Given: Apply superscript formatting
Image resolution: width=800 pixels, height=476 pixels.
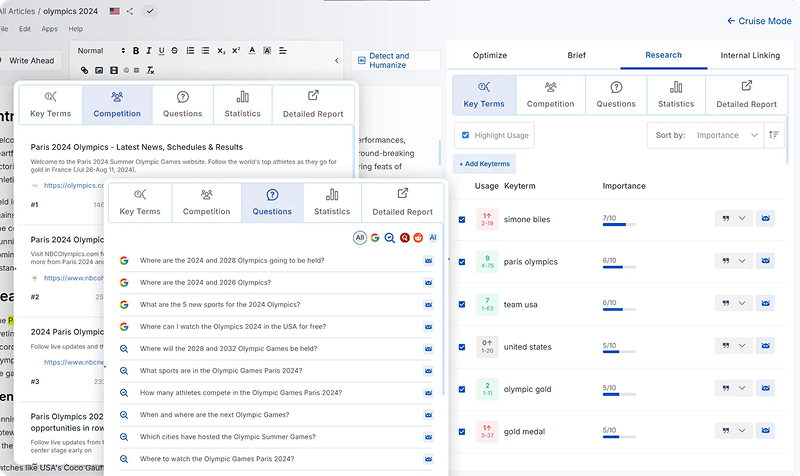Looking at the screenshot, I should (236, 51).
